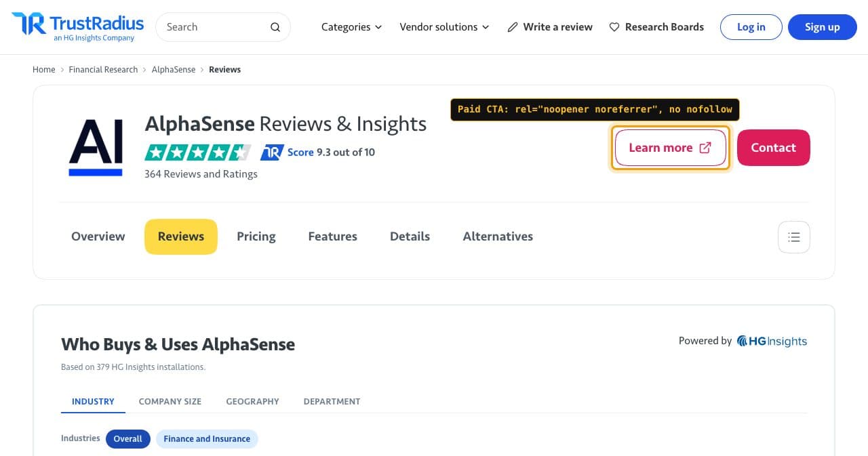Switch to DEPARTMENT tab
This screenshot has width=868, height=456.
[x=332, y=401]
